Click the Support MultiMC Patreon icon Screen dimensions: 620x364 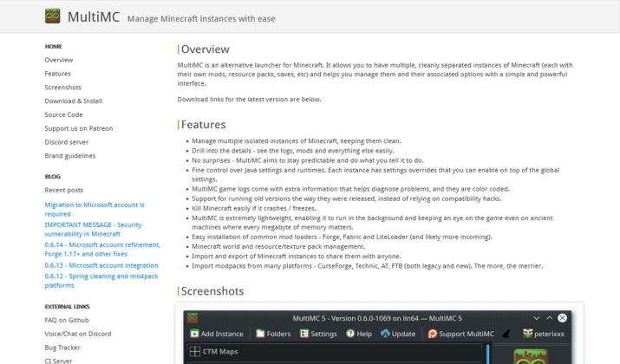(x=433, y=334)
